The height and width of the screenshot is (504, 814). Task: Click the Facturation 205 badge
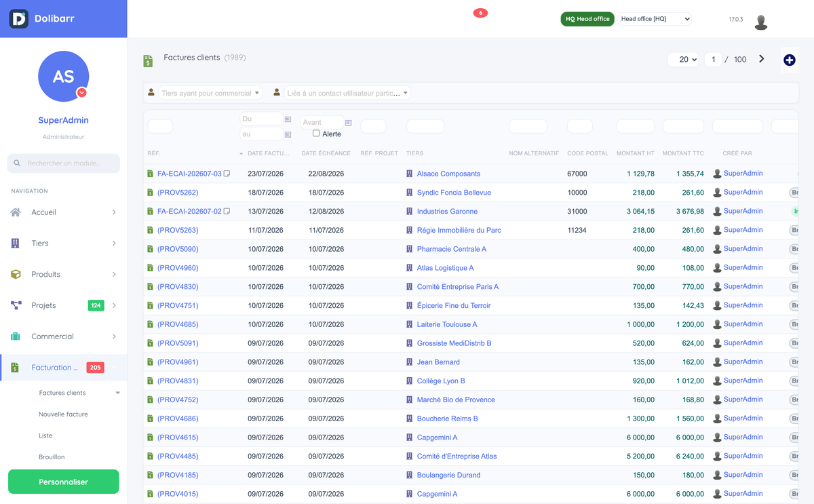tap(95, 368)
